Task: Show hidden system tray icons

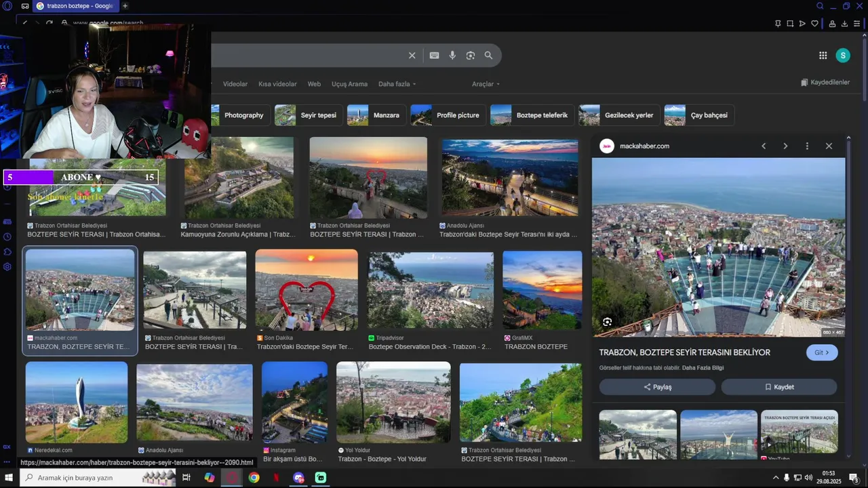Action: click(776, 478)
